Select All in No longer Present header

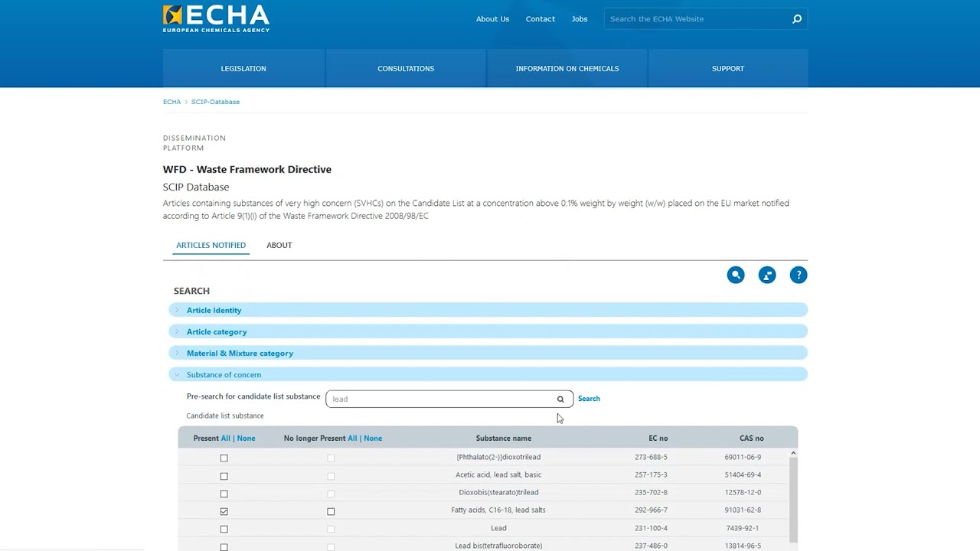tap(353, 439)
